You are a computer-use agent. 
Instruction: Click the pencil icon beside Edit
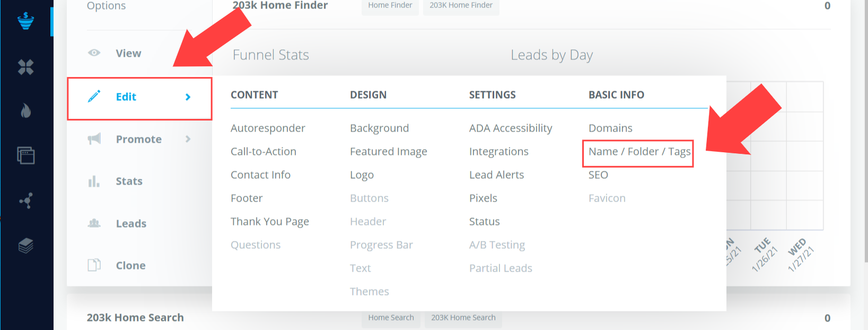pos(94,96)
